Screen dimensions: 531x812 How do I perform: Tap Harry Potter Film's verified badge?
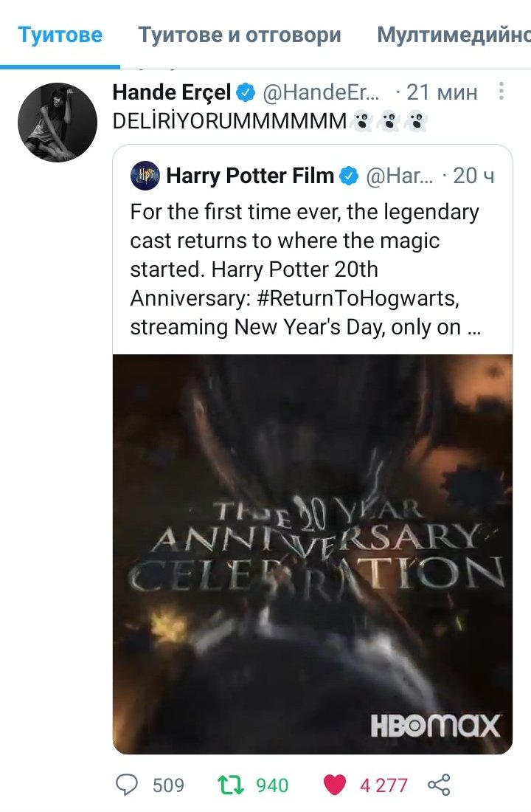[x=349, y=176]
